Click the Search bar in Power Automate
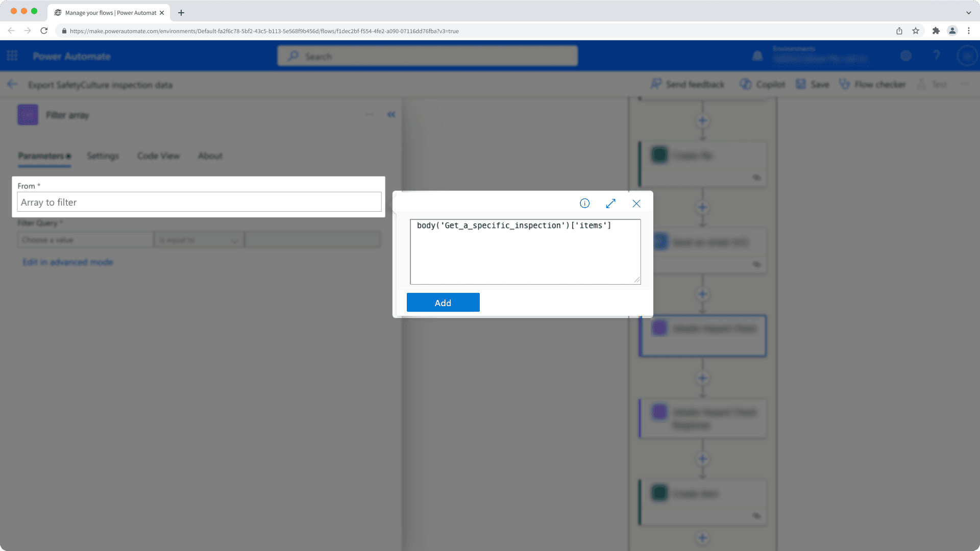The image size is (980, 551). point(428,56)
